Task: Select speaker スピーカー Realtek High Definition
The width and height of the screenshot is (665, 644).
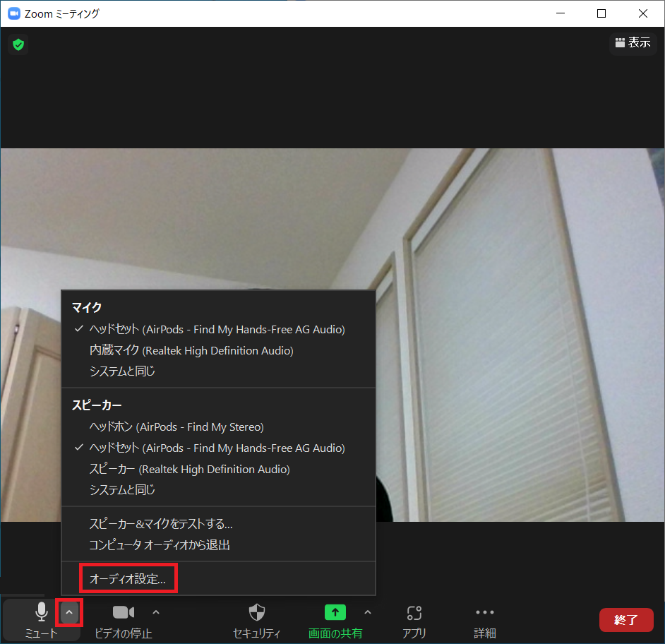Action: [218, 469]
